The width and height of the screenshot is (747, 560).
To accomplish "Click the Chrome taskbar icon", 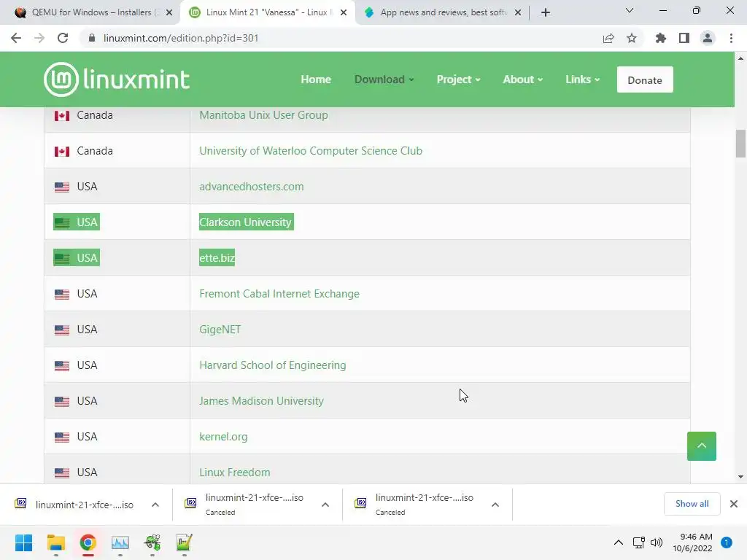I will pyautogui.click(x=88, y=542).
